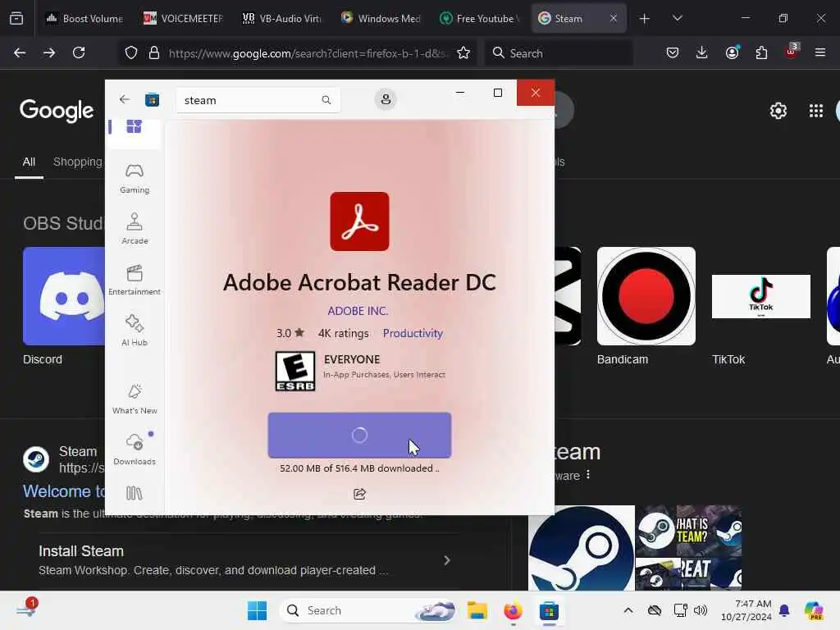Click the Discord thumbnail in Google results
Image resolution: width=840 pixels, height=630 pixels.
(x=64, y=295)
